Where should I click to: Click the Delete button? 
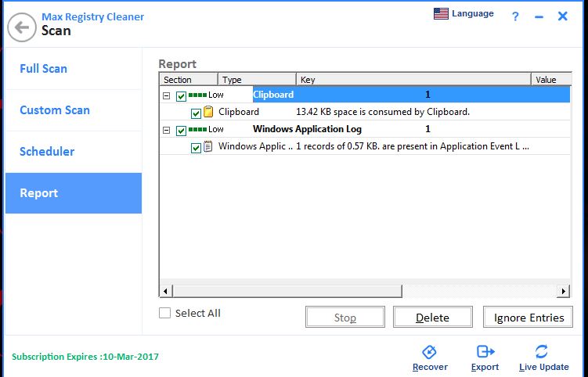[x=433, y=317]
